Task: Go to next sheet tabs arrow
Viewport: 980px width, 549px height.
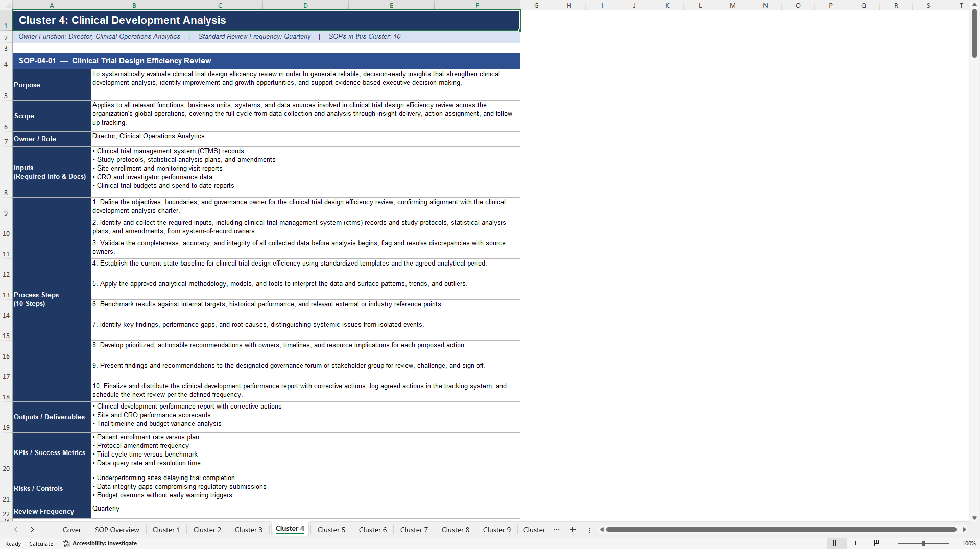Action: coord(32,530)
